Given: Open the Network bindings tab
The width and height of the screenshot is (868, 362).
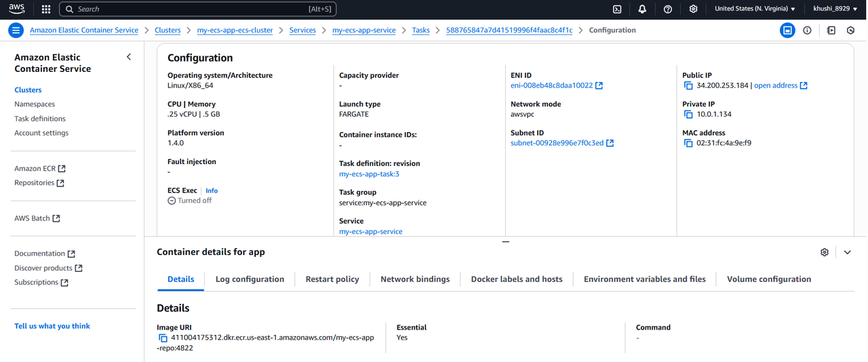Looking at the screenshot, I should pyautogui.click(x=415, y=279).
